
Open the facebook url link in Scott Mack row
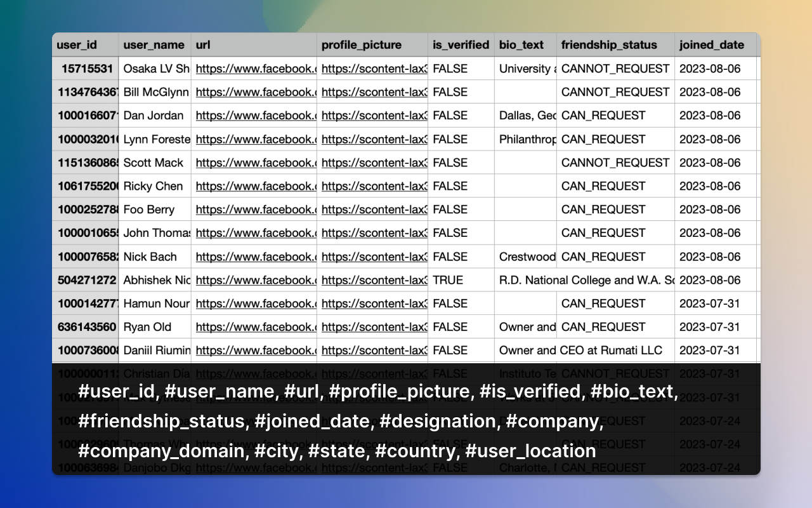(x=256, y=163)
